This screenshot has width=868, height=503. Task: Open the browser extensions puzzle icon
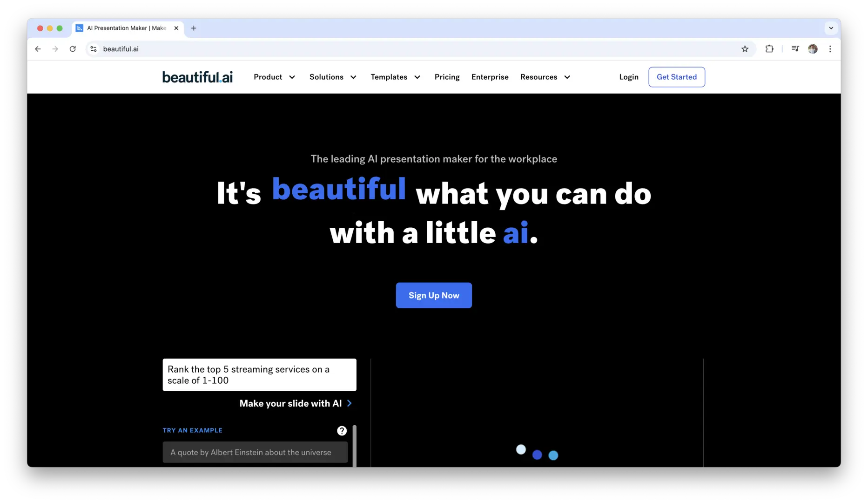click(x=769, y=49)
